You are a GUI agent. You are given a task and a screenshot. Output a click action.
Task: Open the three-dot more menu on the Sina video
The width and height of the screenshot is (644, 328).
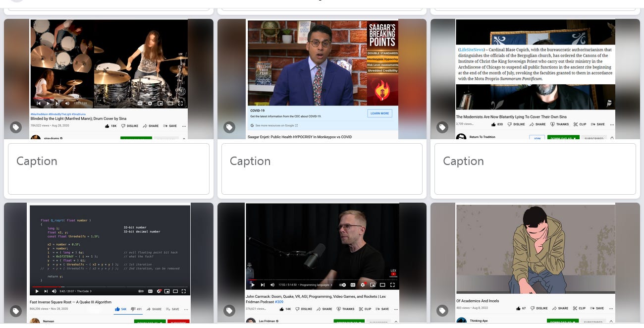click(x=183, y=126)
